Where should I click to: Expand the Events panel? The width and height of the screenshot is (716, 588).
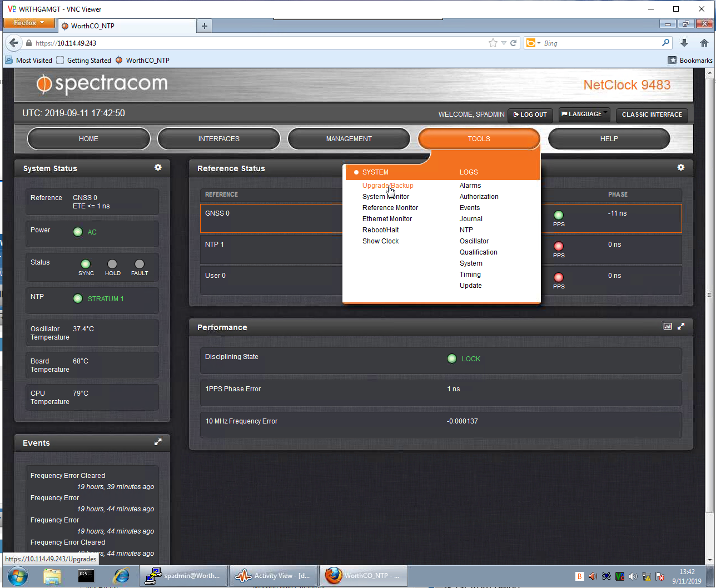[158, 442]
